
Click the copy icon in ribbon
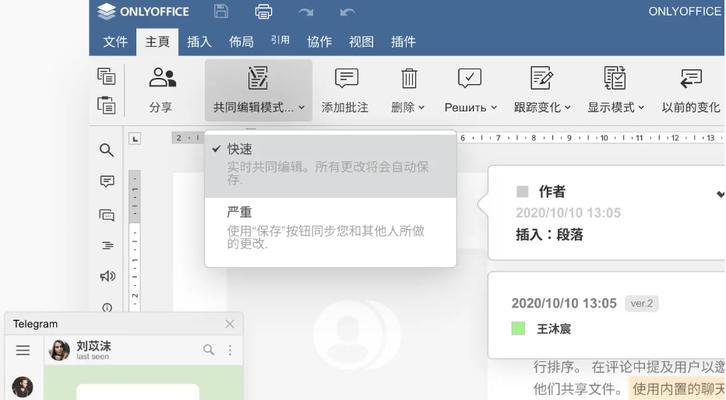click(x=106, y=76)
